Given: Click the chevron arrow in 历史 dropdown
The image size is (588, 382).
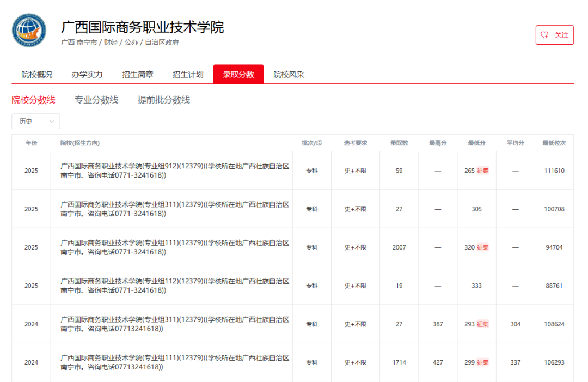Looking at the screenshot, I should [52, 121].
